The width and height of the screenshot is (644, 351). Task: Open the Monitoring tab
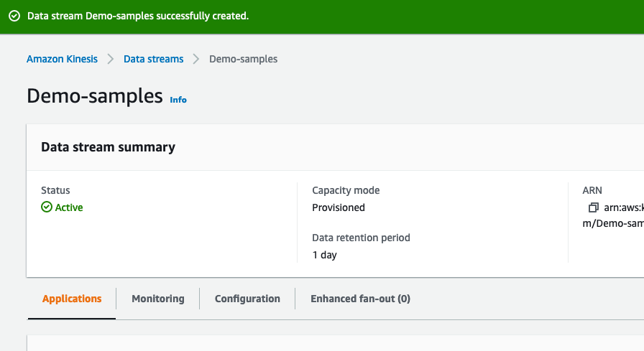click(x=157, y=299)
